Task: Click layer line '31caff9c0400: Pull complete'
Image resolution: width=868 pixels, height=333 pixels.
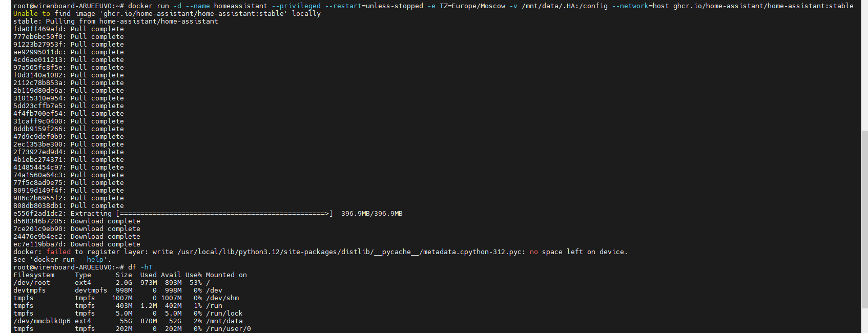Action: (x=69, y=121)
